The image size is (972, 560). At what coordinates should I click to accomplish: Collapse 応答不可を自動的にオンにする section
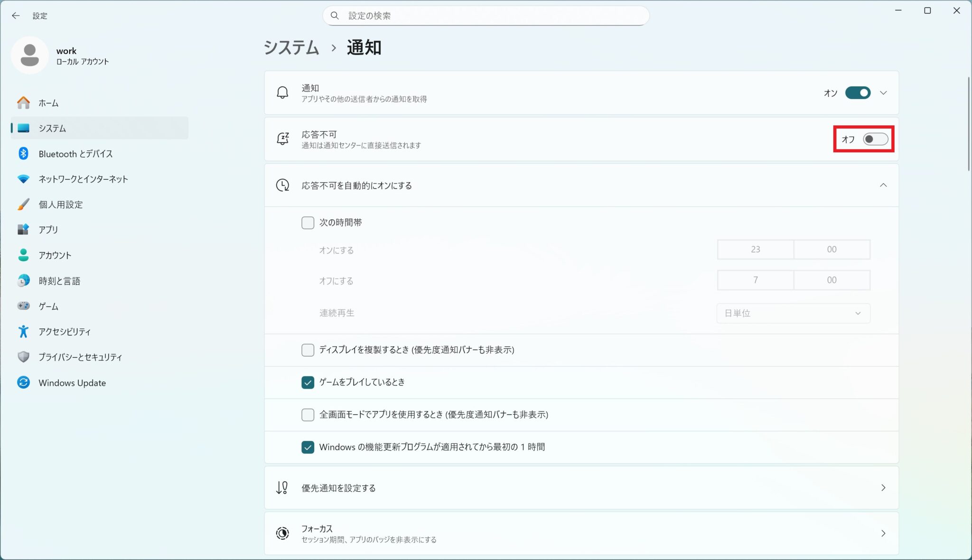pos(883,185)
